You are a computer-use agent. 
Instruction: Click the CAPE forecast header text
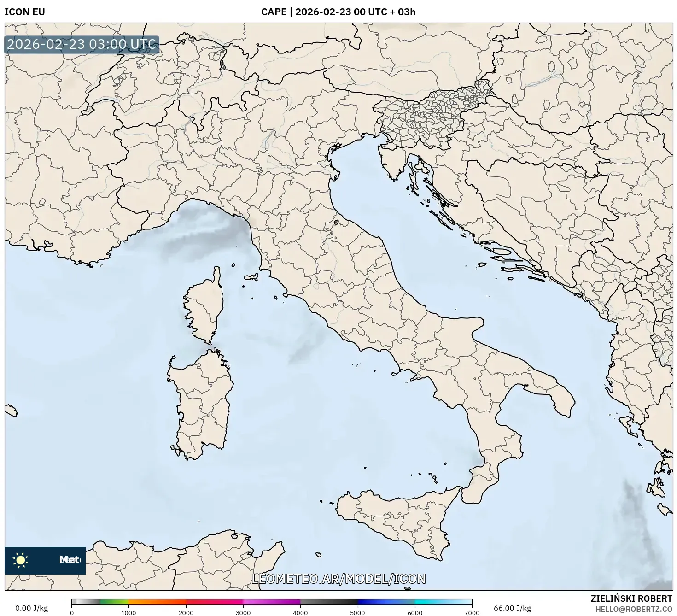pos(338,12)
